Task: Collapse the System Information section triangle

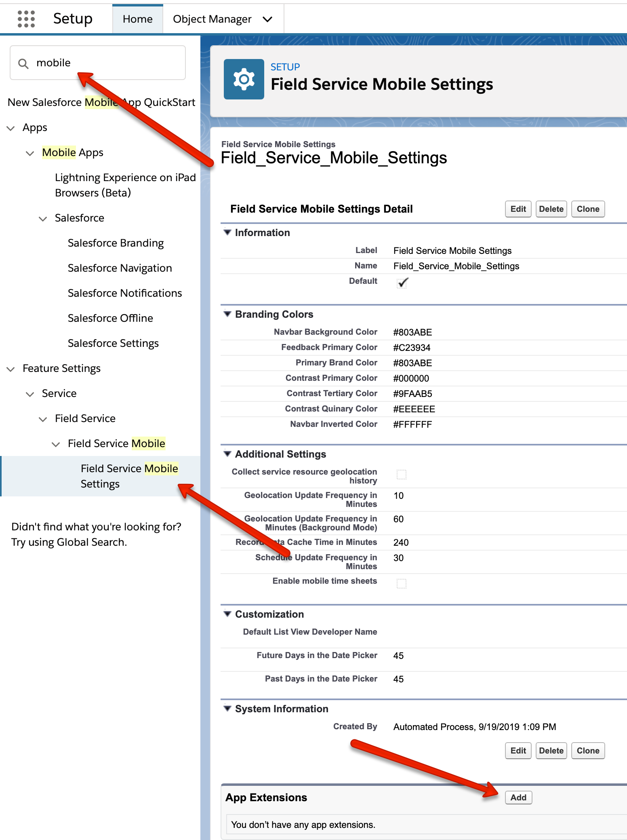Action: tap(227, 709)
